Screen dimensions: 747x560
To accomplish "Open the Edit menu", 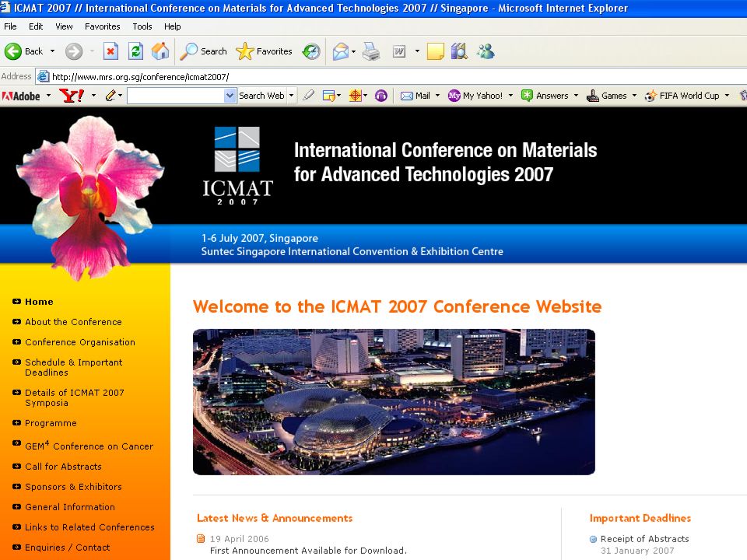I will pos(36,26).
